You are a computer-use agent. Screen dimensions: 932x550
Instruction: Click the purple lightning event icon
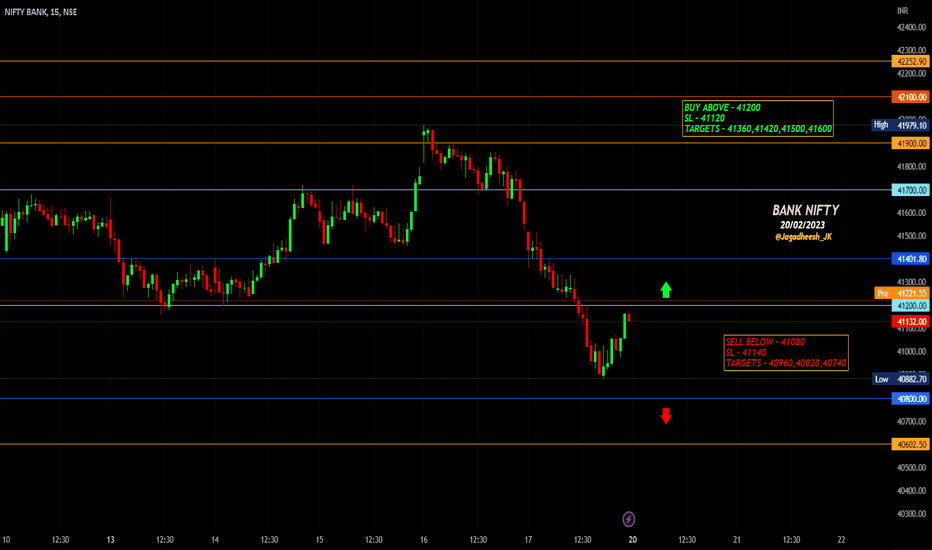[628, 519]
